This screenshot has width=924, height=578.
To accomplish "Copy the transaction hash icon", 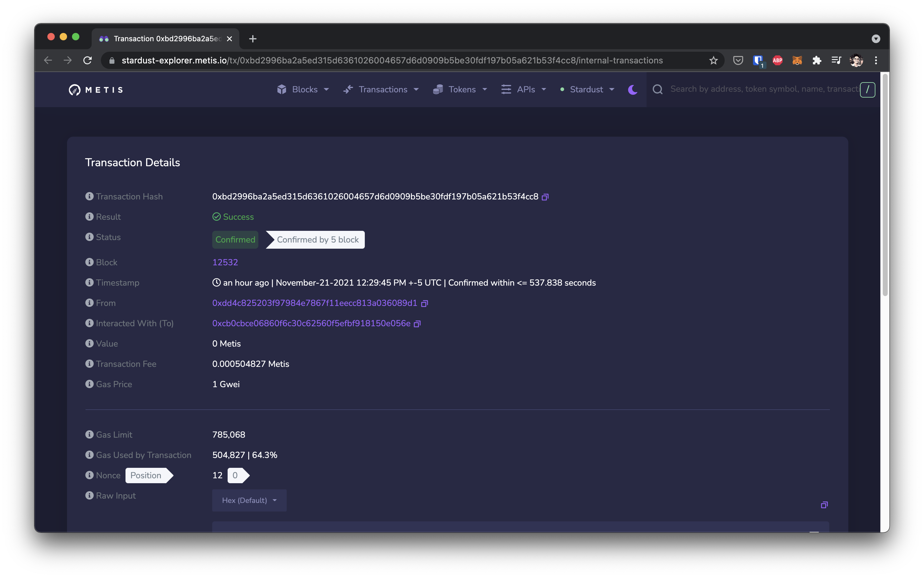I will click(545, 197).
